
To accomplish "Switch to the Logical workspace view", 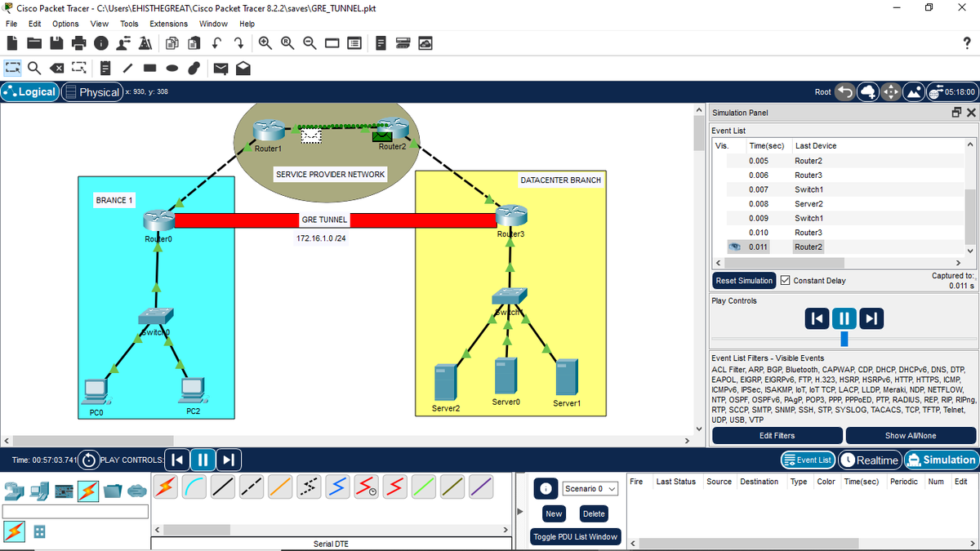I will click(30, 92).
